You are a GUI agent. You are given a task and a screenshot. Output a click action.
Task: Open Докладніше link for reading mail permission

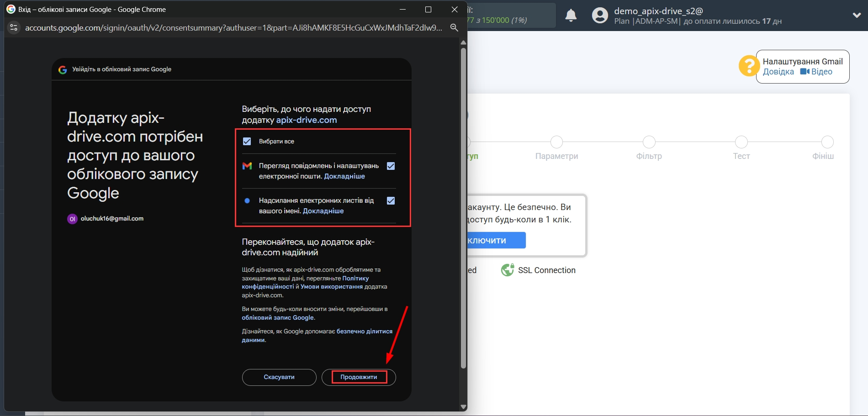pyautogui.click(x=344, y=176)
